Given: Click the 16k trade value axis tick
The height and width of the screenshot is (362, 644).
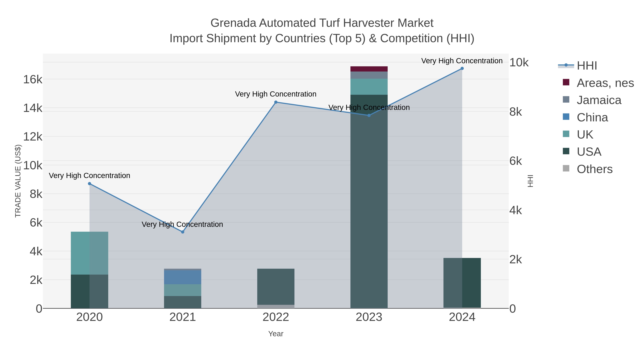Looking at the screenshot, I should (x=33, y=79).
